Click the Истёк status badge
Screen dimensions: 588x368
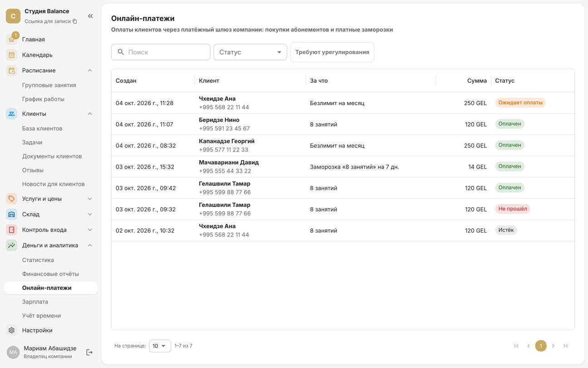(x=506, y=230)
